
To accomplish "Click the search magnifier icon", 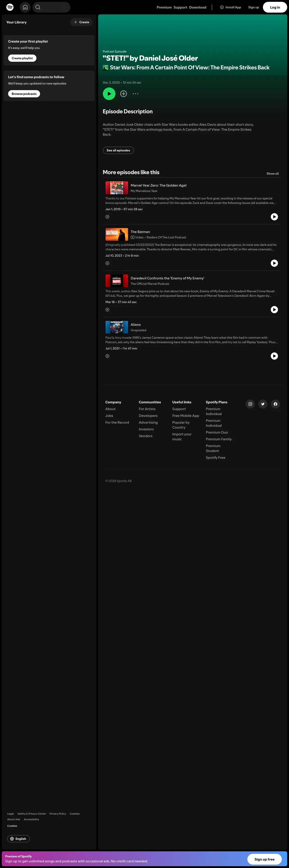I will (x=38, y=7).
